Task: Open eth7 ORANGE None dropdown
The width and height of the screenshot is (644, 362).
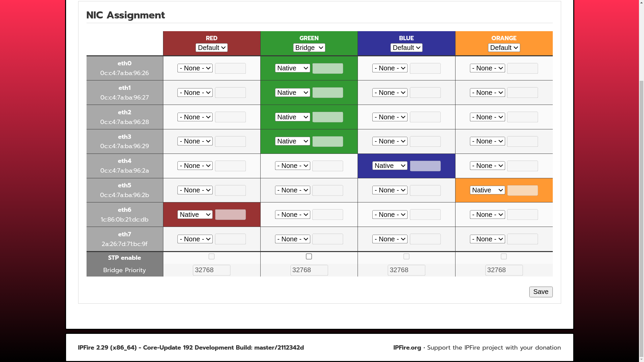Action: pos(487,239)
